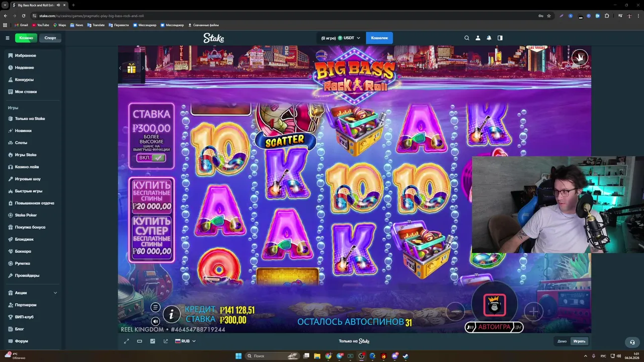Open the game info (i) button
644x362 pixels.
click(172, 314)
